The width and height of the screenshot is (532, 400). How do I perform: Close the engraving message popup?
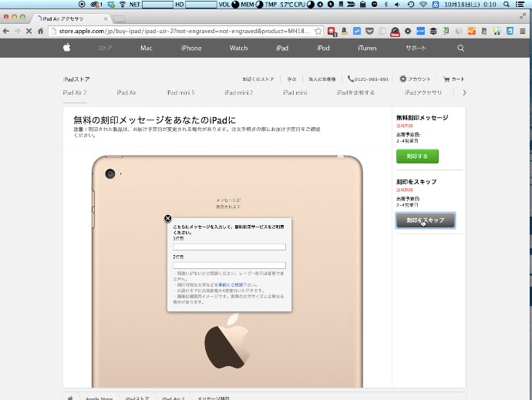pos(167,218)
